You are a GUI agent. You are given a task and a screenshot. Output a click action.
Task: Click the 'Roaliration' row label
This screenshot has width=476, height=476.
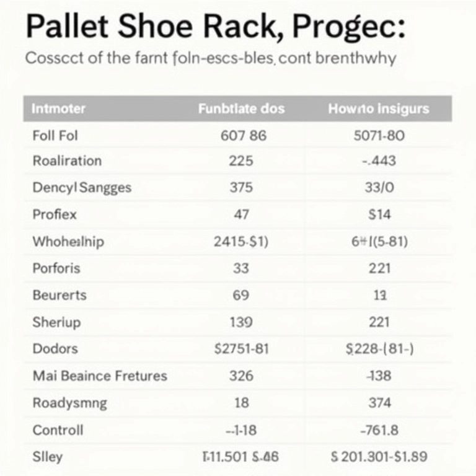pyautogui.click(x=66, y=161)
